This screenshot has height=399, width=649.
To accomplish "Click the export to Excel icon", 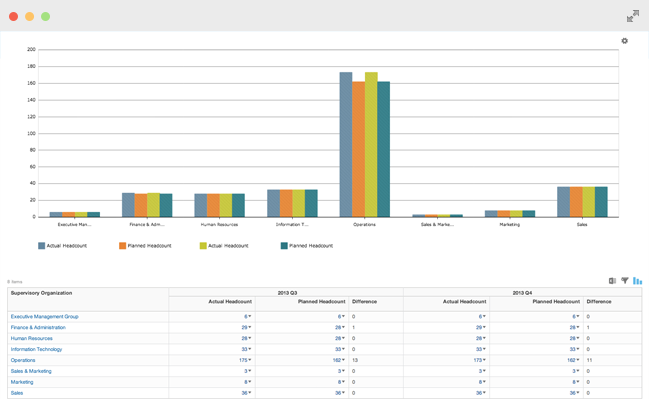I will pos(612,281).
